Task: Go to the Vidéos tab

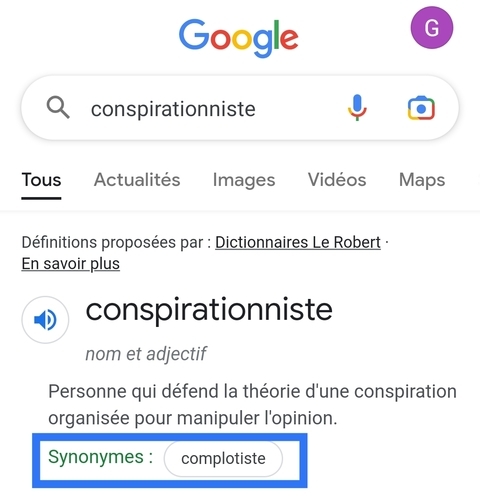Action: pos(337,180)
